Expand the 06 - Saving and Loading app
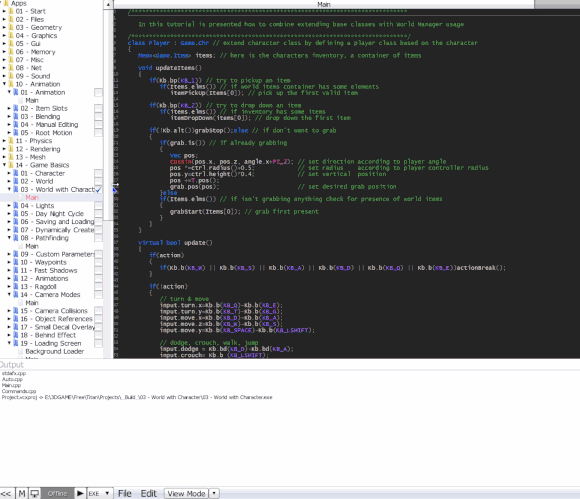 [9, 222]
